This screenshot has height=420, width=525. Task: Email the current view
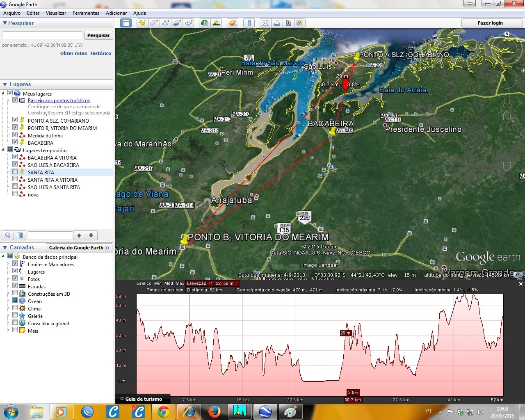tap(265, 23)
